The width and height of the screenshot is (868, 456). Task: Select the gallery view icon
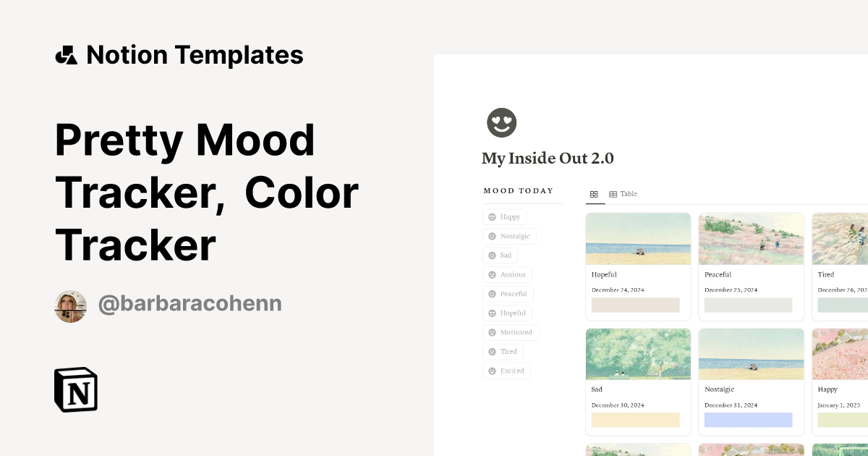point(594,194)
